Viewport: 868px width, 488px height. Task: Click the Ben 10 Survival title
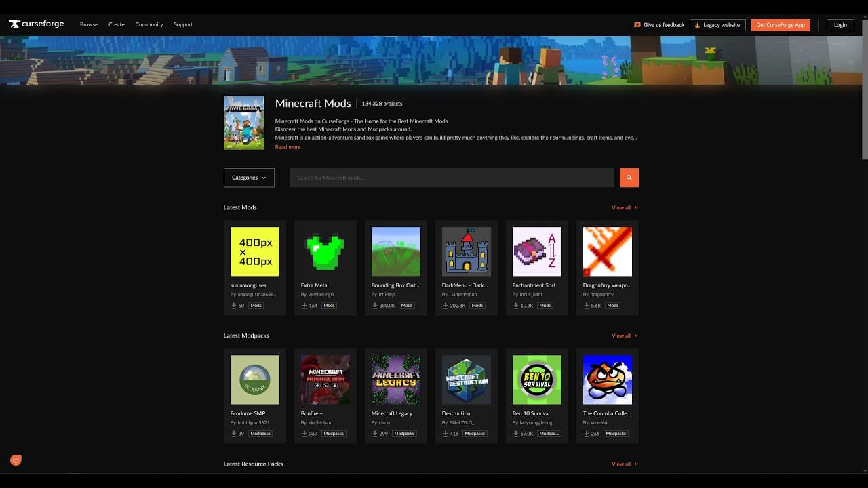point(531,413)
